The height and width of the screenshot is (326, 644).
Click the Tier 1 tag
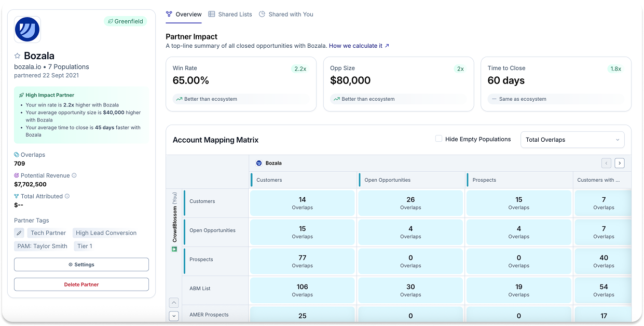84,246
